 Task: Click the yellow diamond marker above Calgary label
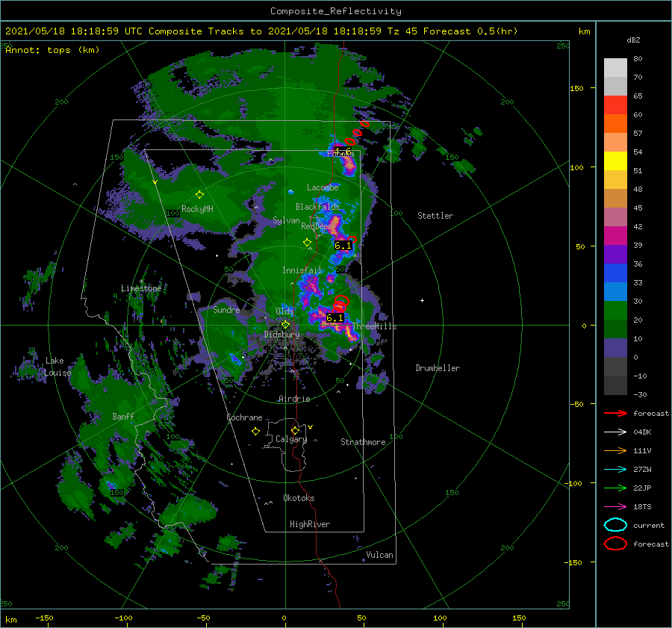(x=295, y=430)
